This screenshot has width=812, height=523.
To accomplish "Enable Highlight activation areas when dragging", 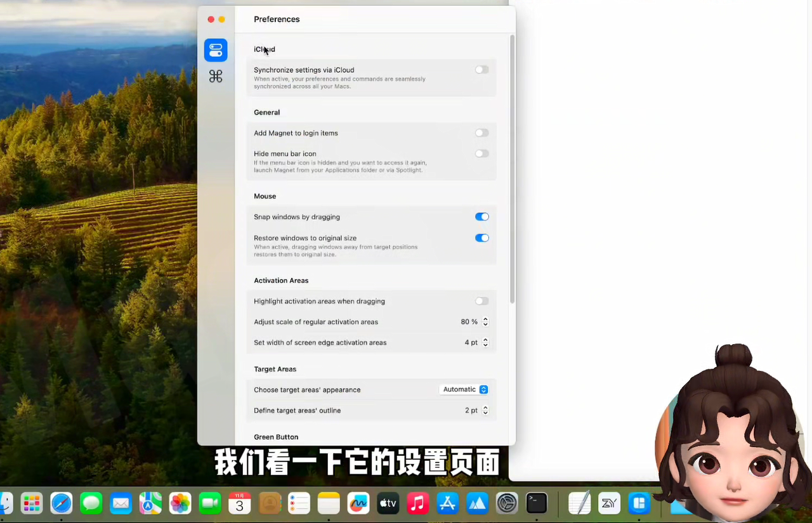I will pos(482,301).
